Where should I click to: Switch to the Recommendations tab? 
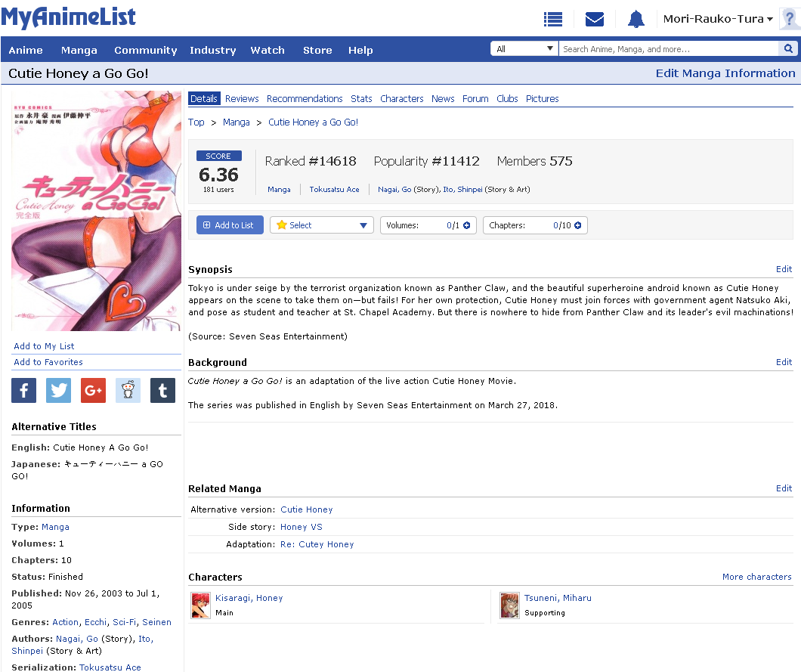305,98
